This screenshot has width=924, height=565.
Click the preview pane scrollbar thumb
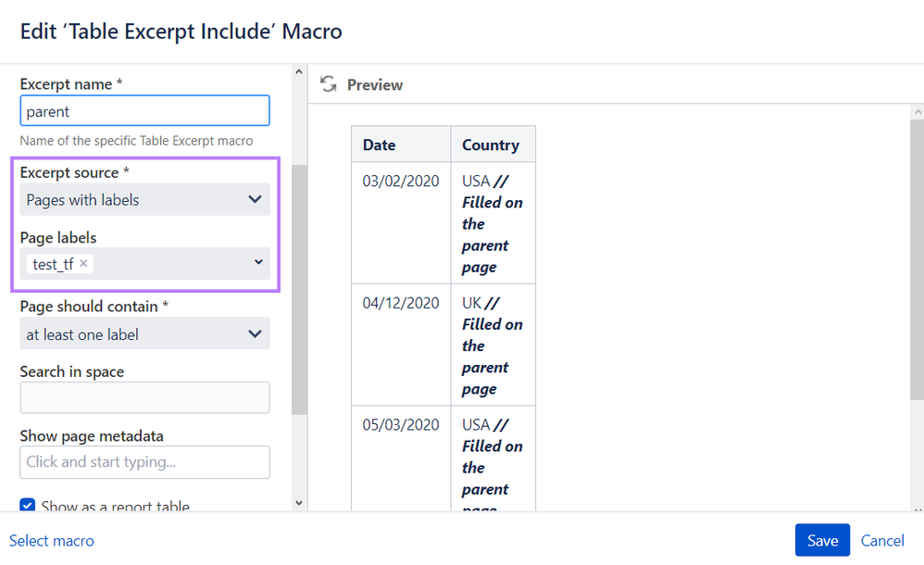[917, 259]
